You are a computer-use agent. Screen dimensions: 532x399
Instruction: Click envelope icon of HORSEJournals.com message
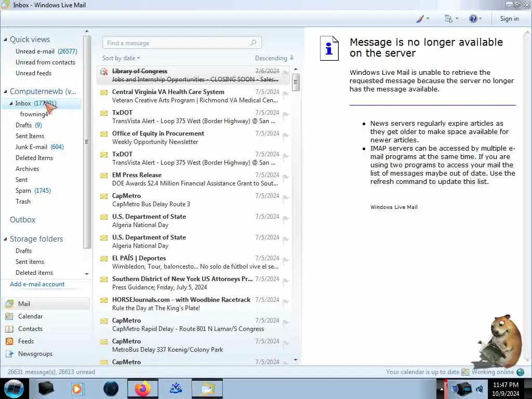pos(104,300)
